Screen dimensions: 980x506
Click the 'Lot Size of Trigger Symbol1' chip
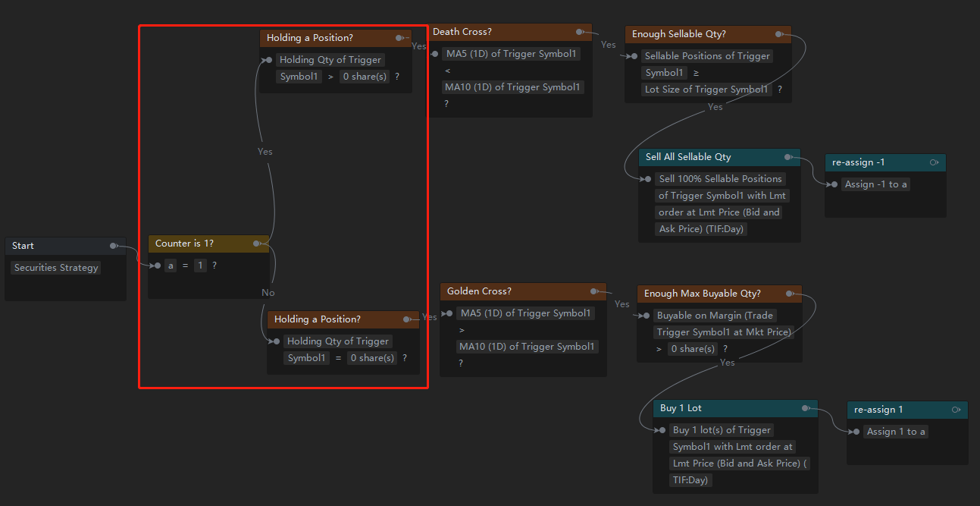click(706, 90)
